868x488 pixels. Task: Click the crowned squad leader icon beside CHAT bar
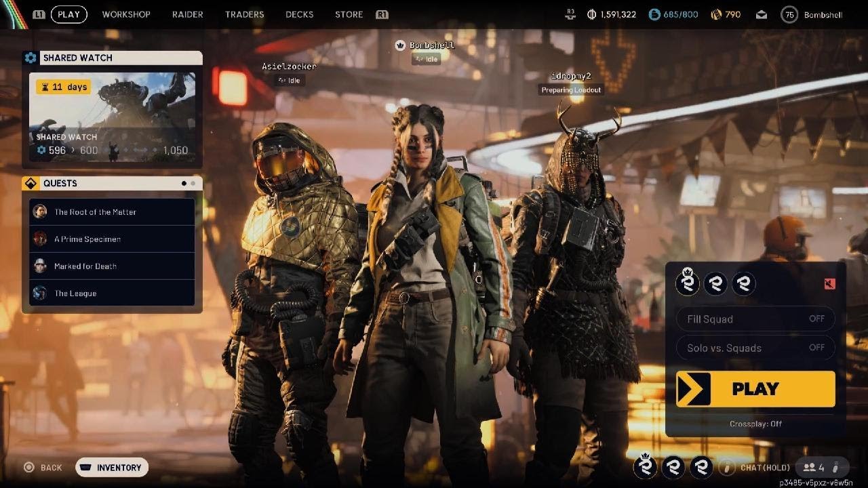(x=645, y=466)
